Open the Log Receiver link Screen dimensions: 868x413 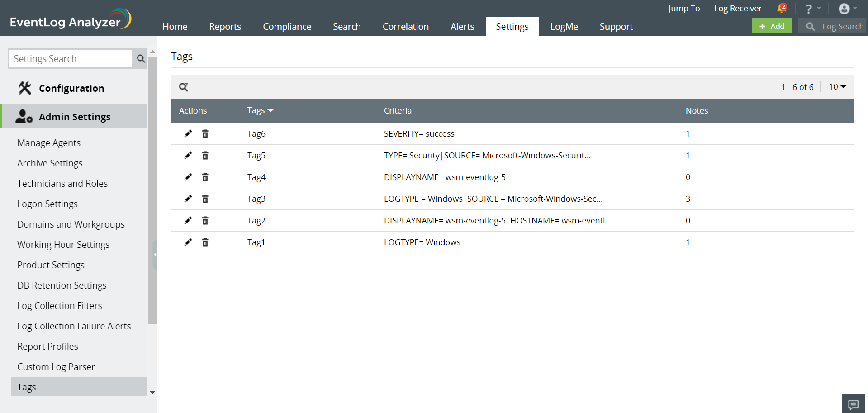(x=738, y=9)
